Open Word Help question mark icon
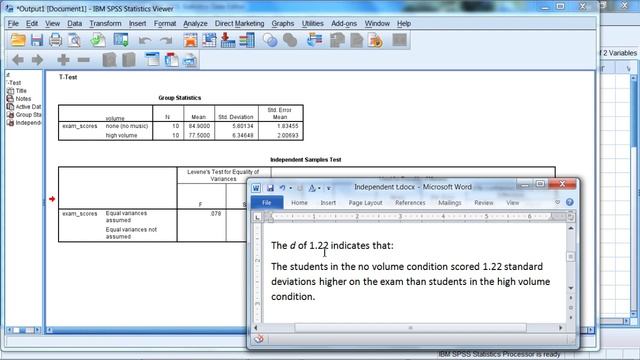The image size is (640, 360). 570,202
